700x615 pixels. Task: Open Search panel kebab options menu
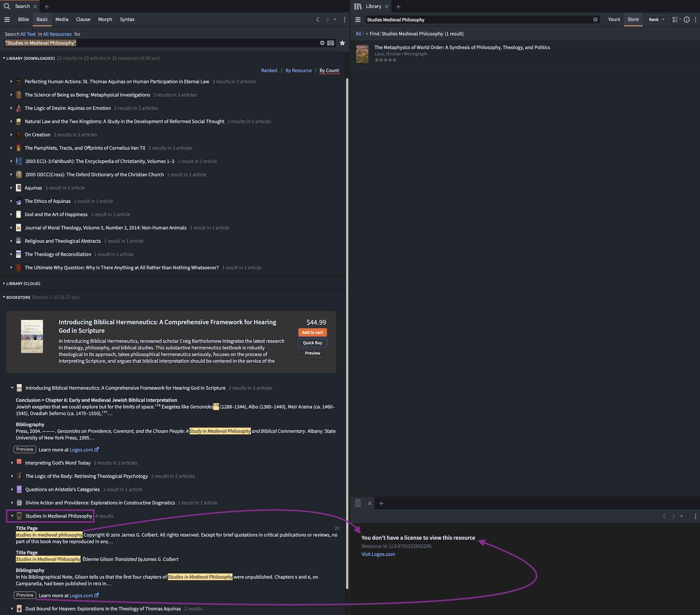(x=345, y=20)
